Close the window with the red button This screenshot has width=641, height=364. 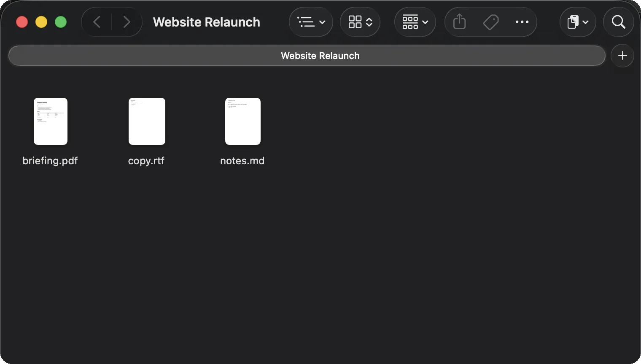(x=22, y=22)
